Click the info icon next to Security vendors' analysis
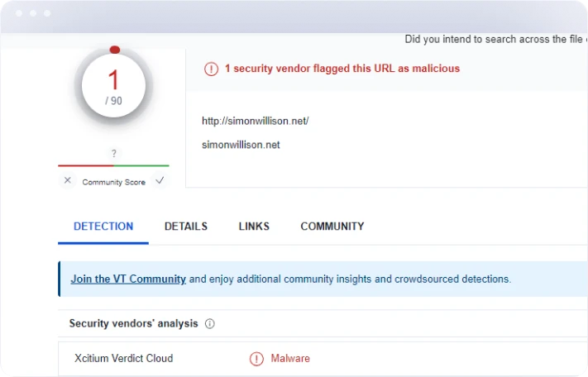 point(209,324)
